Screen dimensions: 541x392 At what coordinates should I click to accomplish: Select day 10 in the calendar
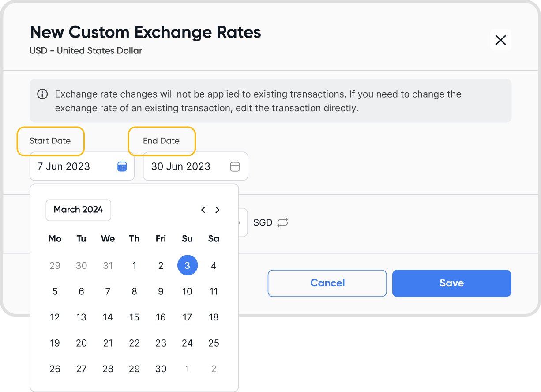188,291
